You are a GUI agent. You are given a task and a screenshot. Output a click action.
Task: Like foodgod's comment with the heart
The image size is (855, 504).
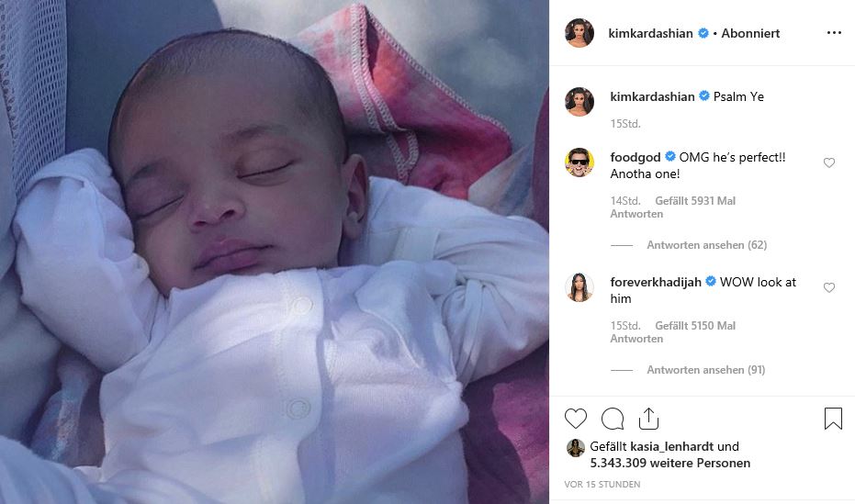coord(828,162)
